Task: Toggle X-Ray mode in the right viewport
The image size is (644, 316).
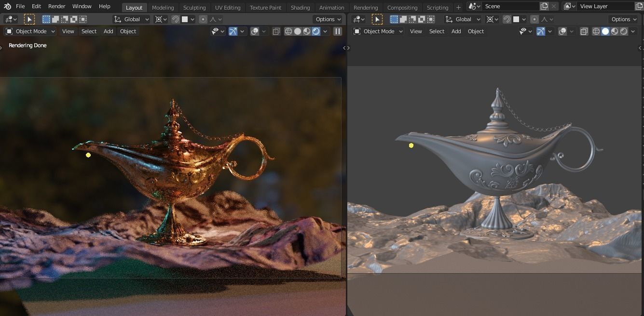Action: tap(584, 31)
